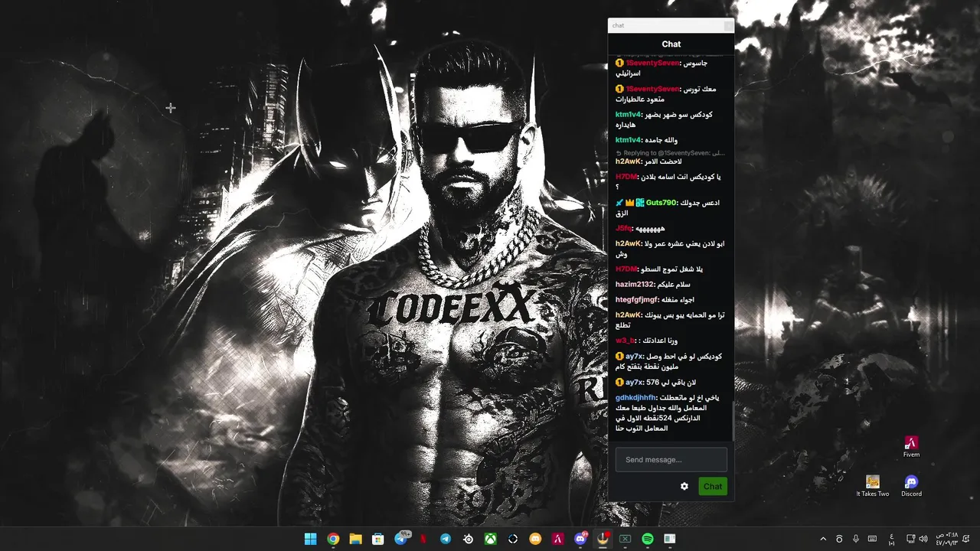This screenshot has width=980, height=551.
Task: Open Spotify from the taskbar
Action: [648, 539]
